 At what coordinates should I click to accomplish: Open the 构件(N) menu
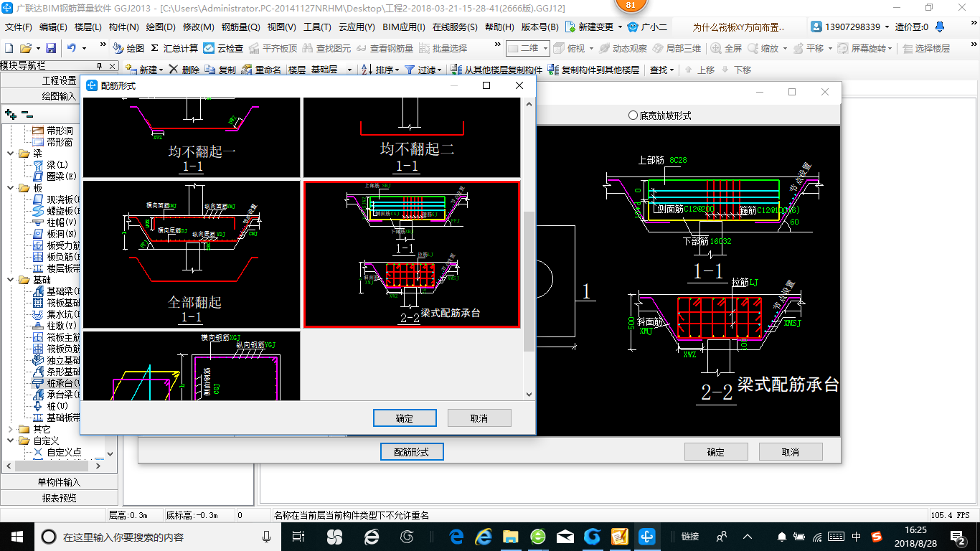(x=123, y=27)
